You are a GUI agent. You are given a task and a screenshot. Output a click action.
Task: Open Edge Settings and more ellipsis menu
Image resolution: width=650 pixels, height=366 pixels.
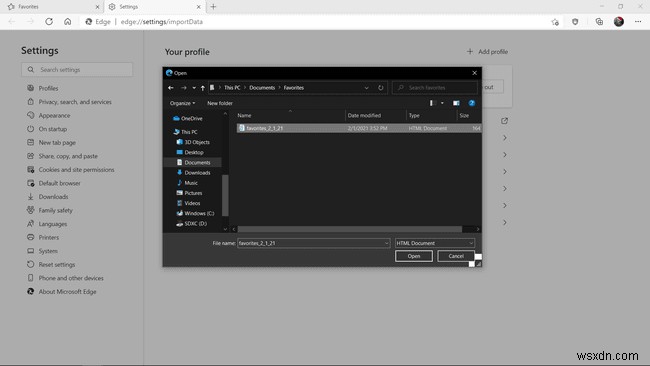tap(638, 22)
